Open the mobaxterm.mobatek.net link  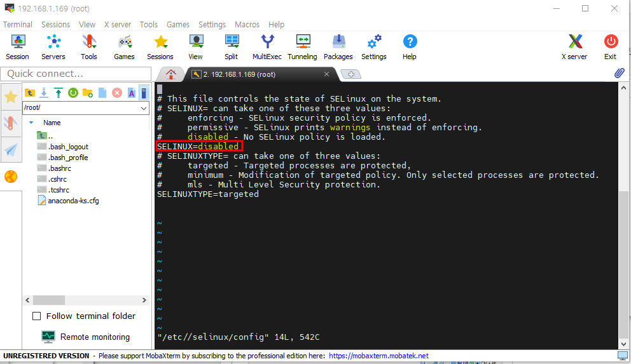click(378, 356)
